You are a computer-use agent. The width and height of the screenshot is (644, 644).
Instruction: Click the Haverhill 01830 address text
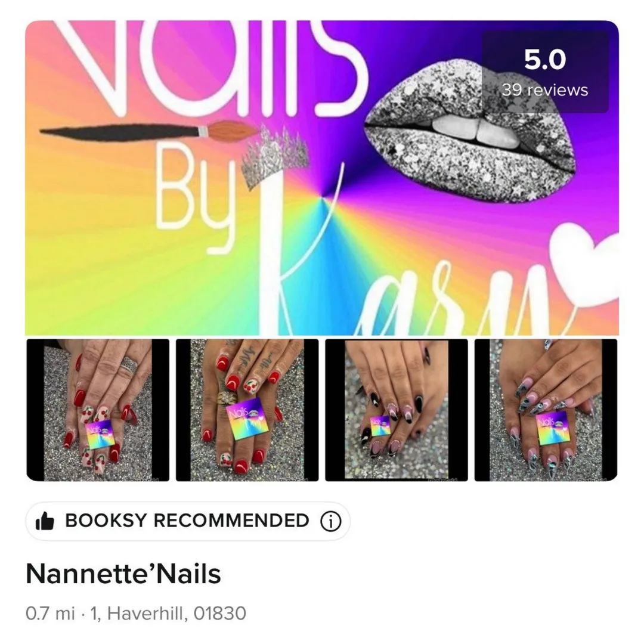click(168, 613)
